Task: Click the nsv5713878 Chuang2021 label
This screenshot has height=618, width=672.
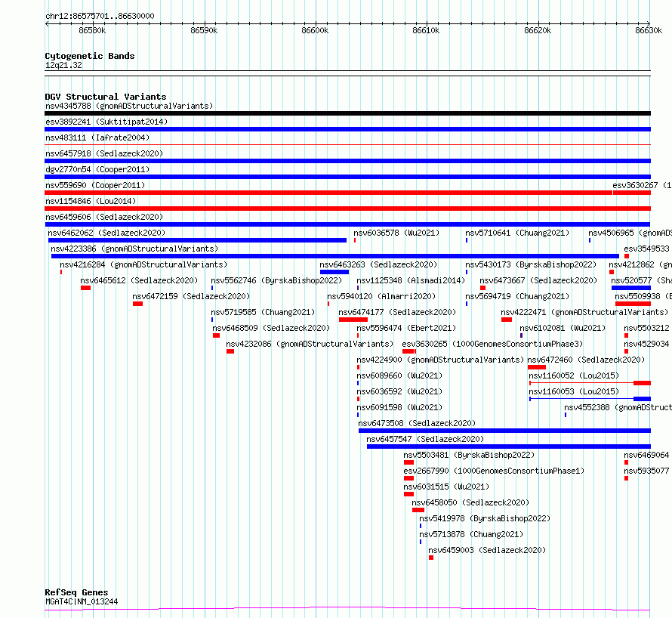Action: (x=471, y=534)
